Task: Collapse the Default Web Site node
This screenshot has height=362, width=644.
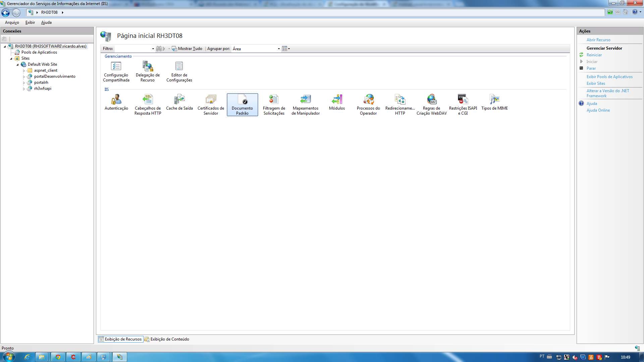Action: [17, 65]
